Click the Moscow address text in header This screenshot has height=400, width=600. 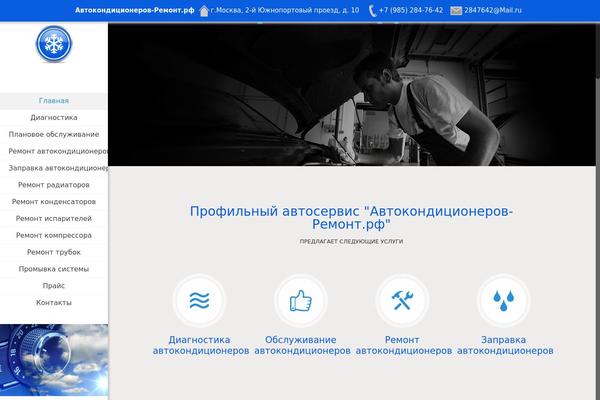pos(285,10)
